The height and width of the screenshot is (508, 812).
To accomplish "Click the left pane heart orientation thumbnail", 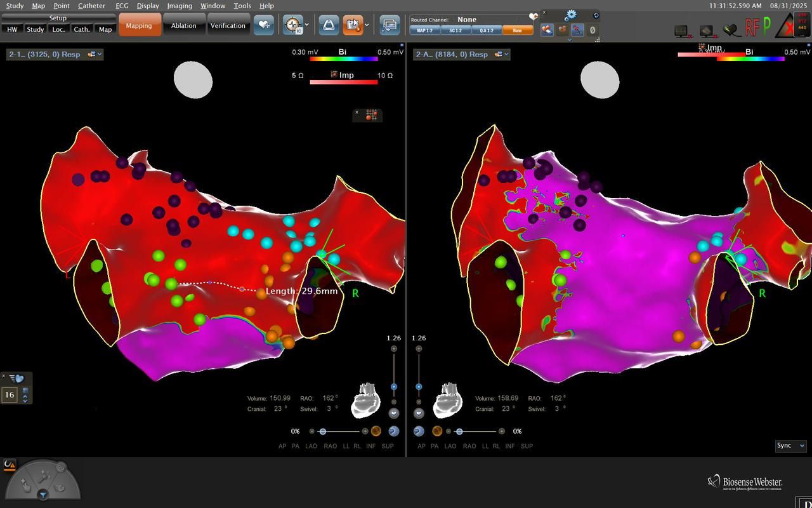I will click(x=365, y=399).
